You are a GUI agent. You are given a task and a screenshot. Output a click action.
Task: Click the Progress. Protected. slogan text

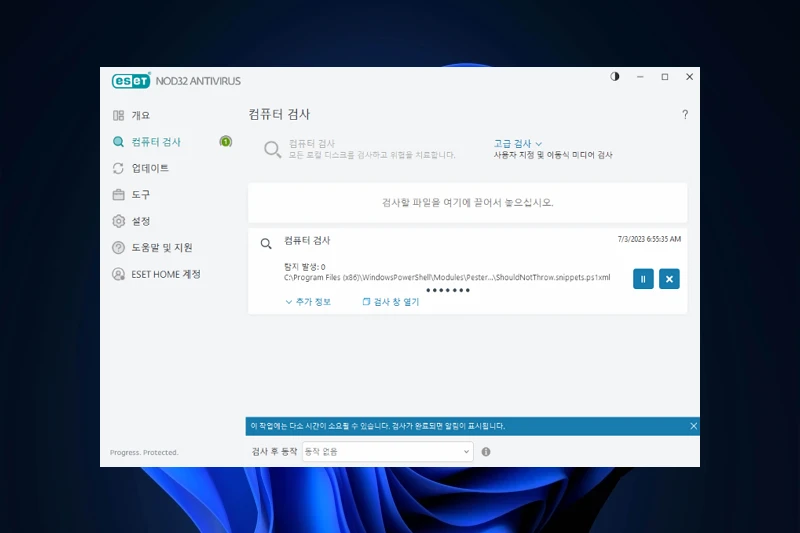coord(144,452)
